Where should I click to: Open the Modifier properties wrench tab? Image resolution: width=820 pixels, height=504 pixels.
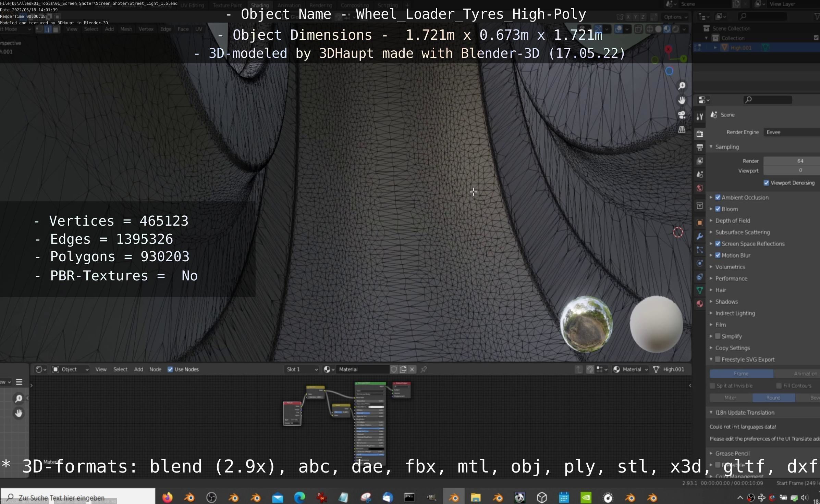(700, 236)
